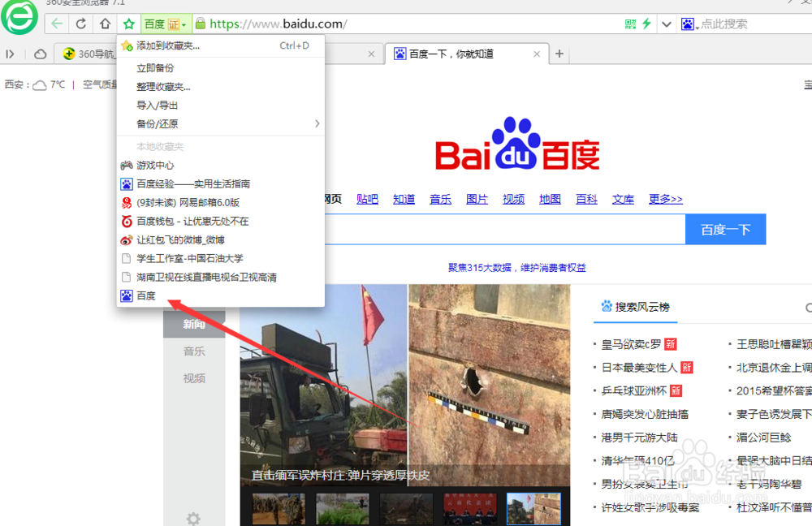
Task: Open the 聚焦315大数据 promotional link
Action: [x=516, y=268]
